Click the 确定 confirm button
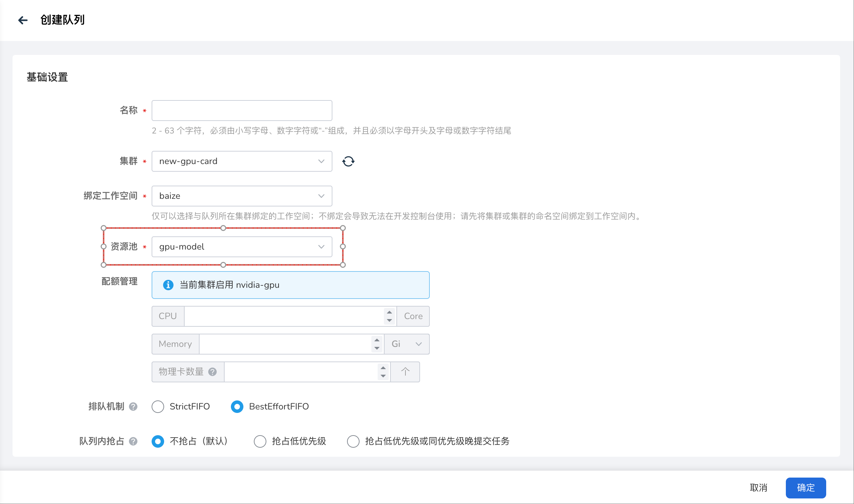The width and height of the screenshot is (854, 504). (805, 488)
